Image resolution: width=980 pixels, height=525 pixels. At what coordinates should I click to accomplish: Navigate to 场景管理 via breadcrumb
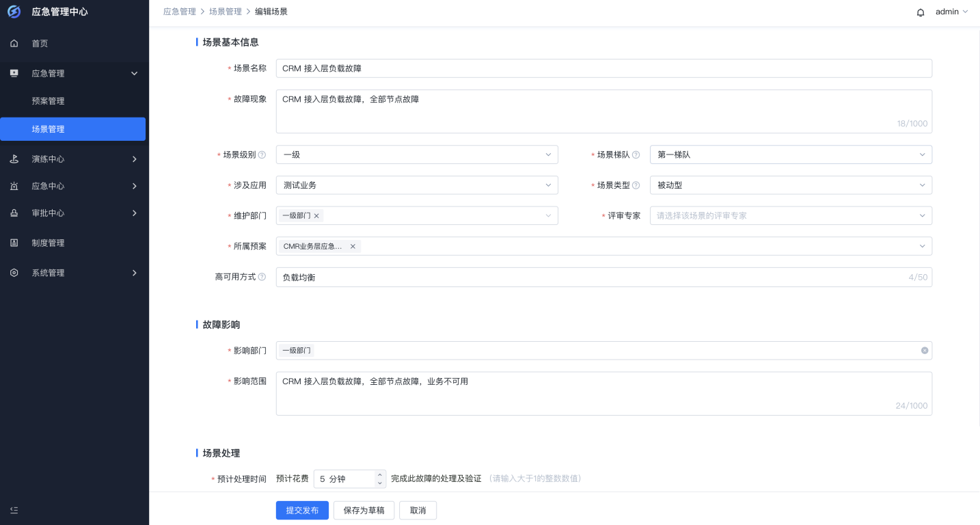[x=226, y=12]
